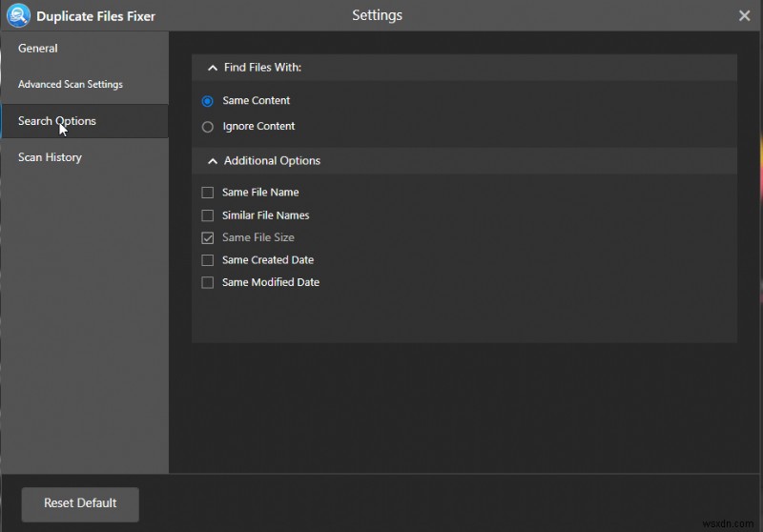Viewport: 763px width, 532px height.
Task: Collapse the chevron beside Additional Options
Action: coord(212,161)
